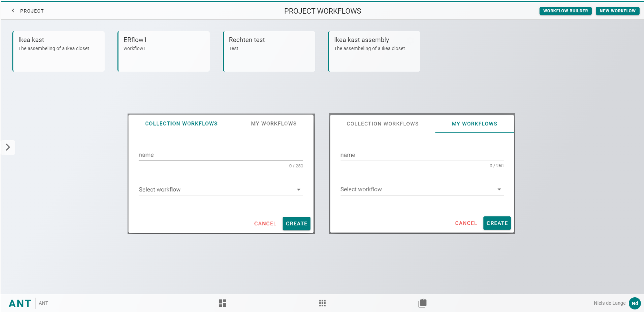Click the Nd user avatar

coord(634,303)
